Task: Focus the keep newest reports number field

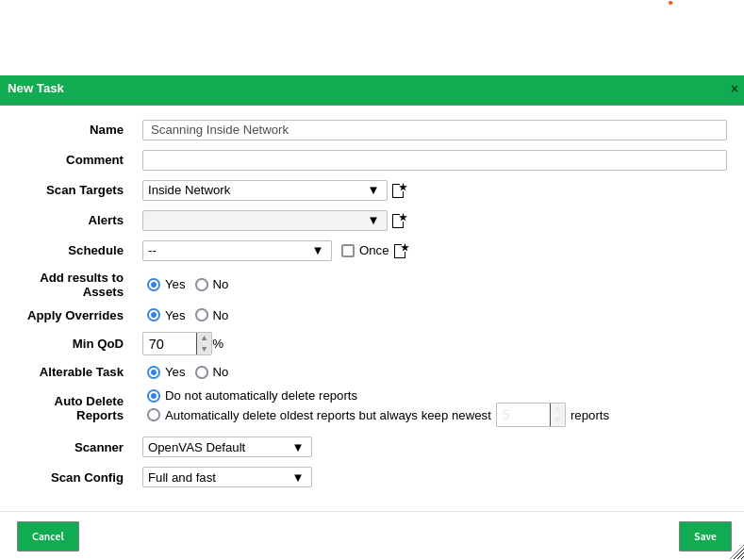Action: point(523,415)
